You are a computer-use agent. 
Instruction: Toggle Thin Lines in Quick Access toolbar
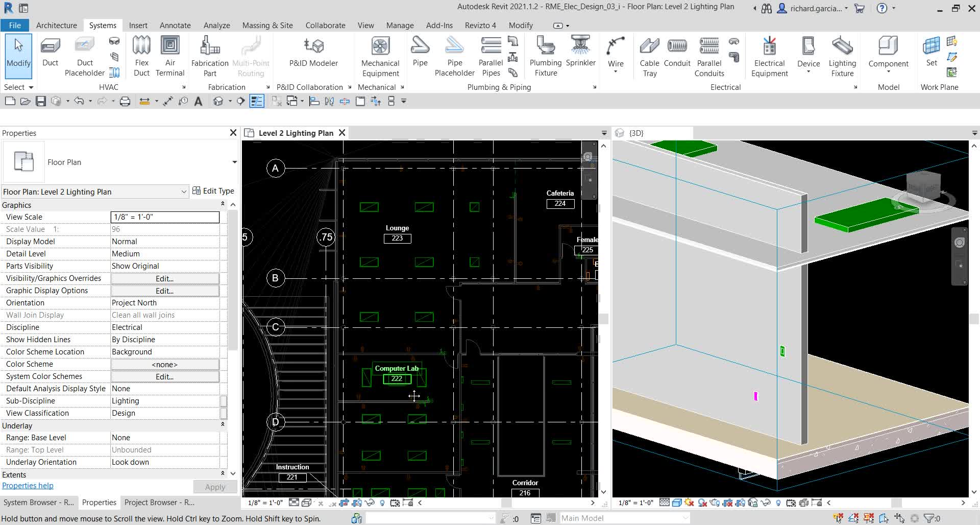tap(257, 101)
